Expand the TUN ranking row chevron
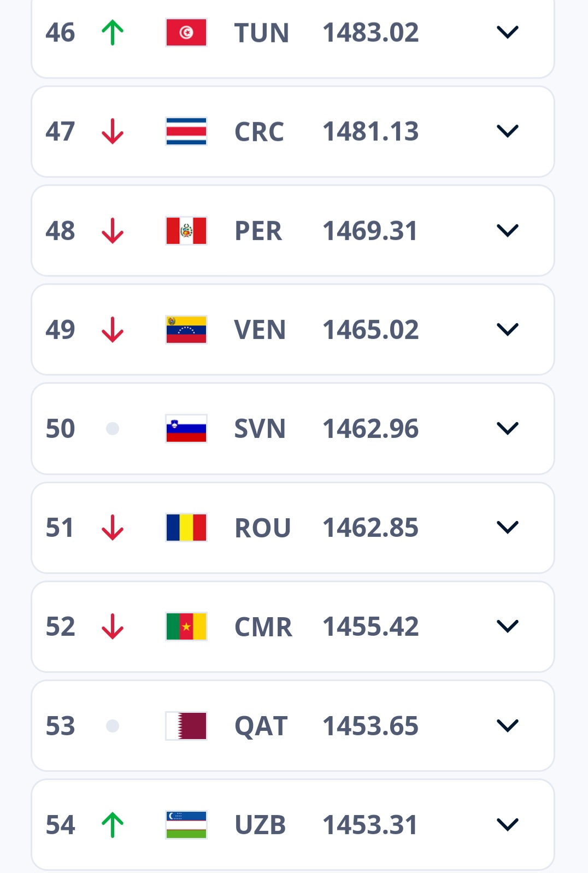This screenshot has width=588, height=873. point(507,32)
